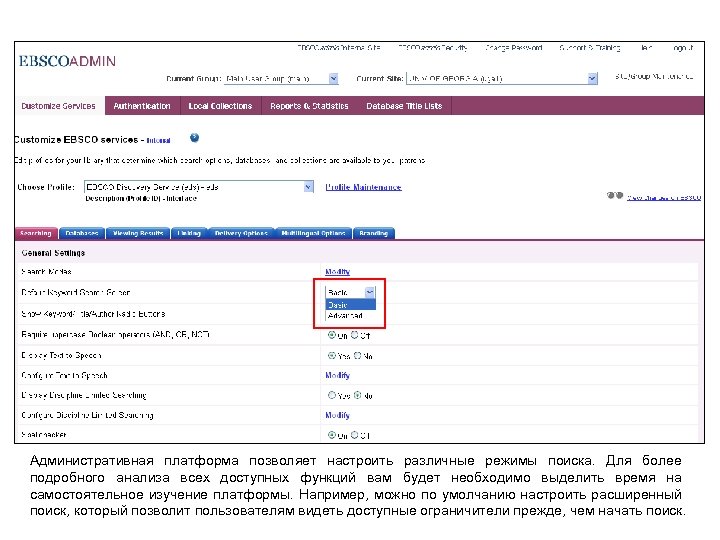Switch to the Authentication tab

point(142,106)
